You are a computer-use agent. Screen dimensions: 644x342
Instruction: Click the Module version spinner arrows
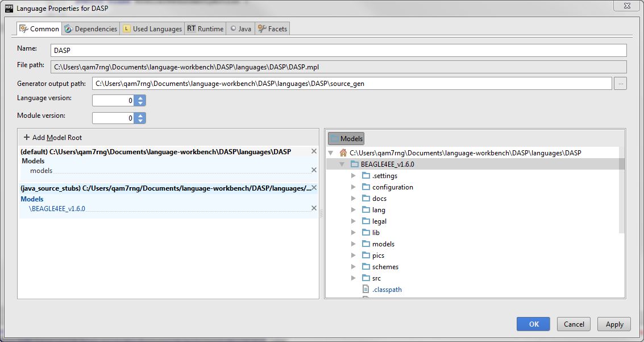point(140,118)
